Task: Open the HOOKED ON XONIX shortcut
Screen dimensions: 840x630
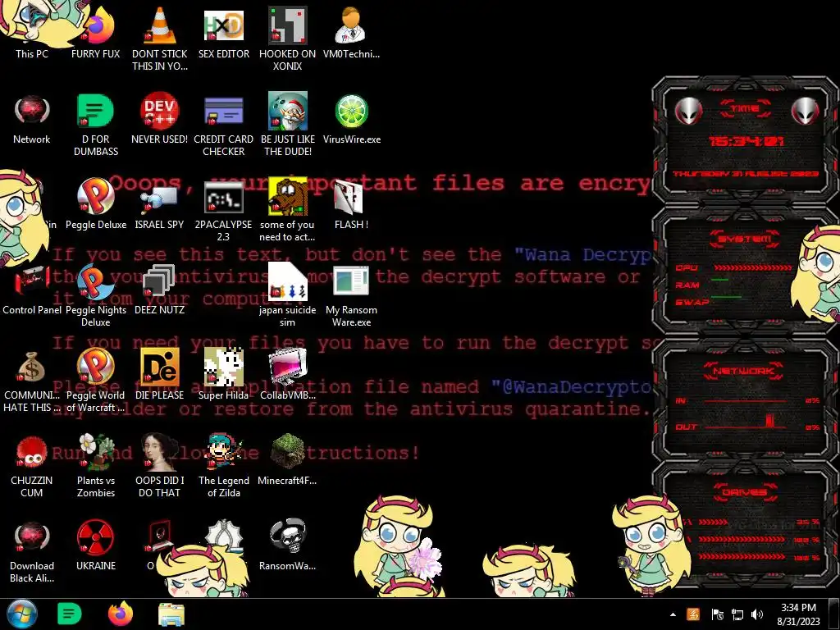Action: (x=288, y=38)
